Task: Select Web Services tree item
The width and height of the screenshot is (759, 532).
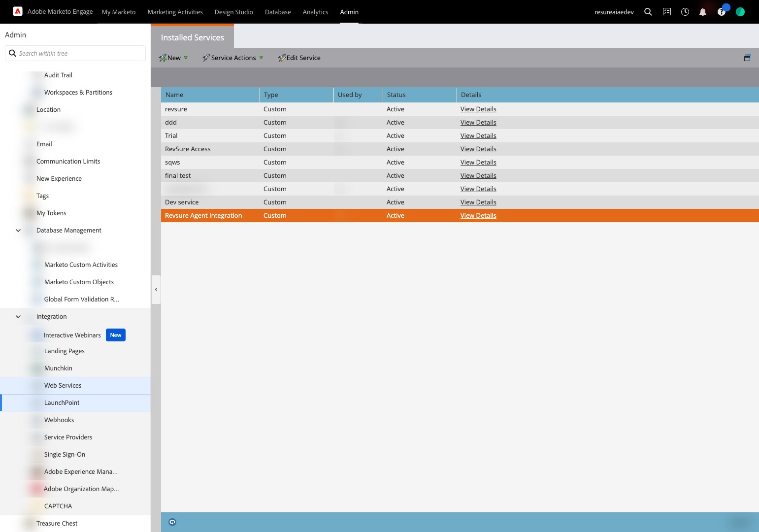Action: [x=63, y=385]
